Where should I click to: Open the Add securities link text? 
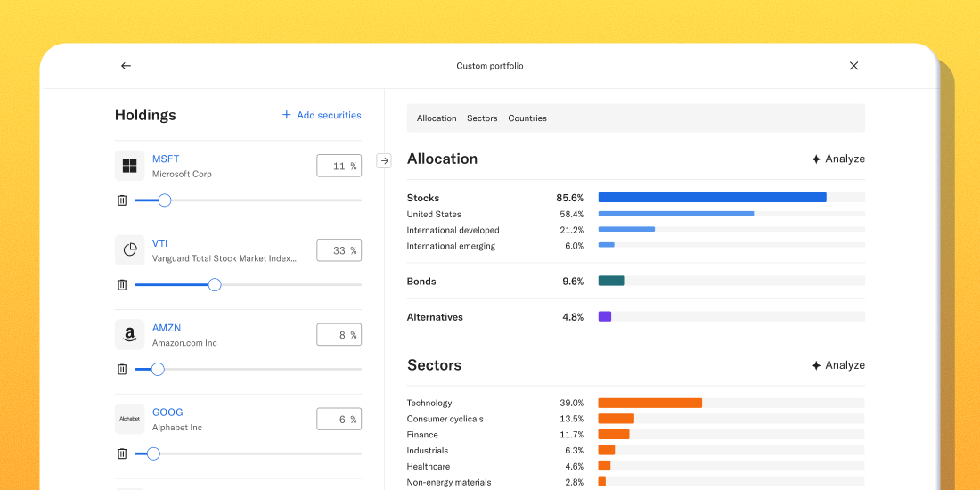[x=329, y=115]
